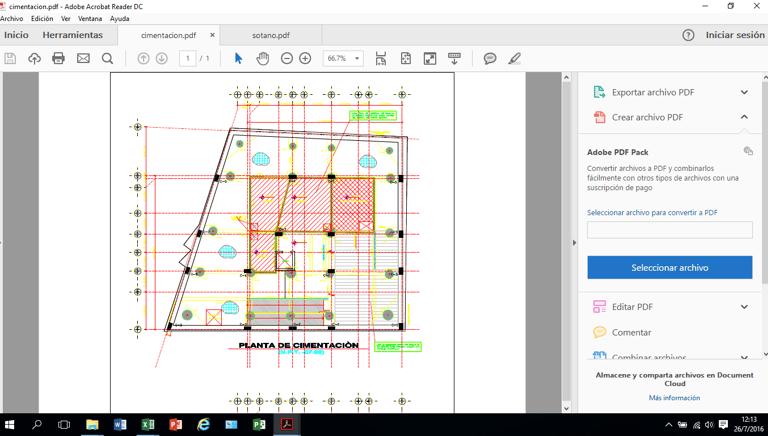The image size is (768, 436).
Task: Click the Comentar tool label
Action: pos(631,333)
